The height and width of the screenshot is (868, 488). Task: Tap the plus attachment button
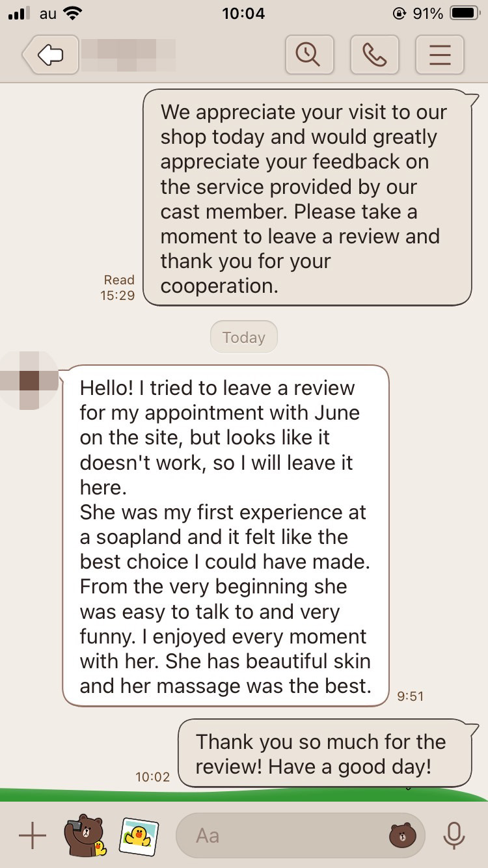pyautogui.click(x=32, y=835)
